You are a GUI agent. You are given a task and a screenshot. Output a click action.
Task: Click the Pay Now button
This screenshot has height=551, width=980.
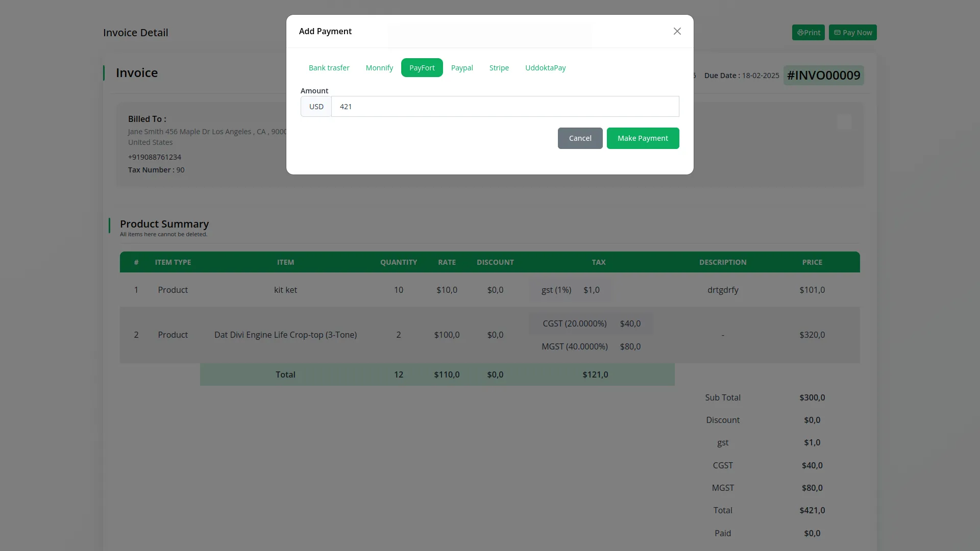pyautogui.click(x=852, y=32)
